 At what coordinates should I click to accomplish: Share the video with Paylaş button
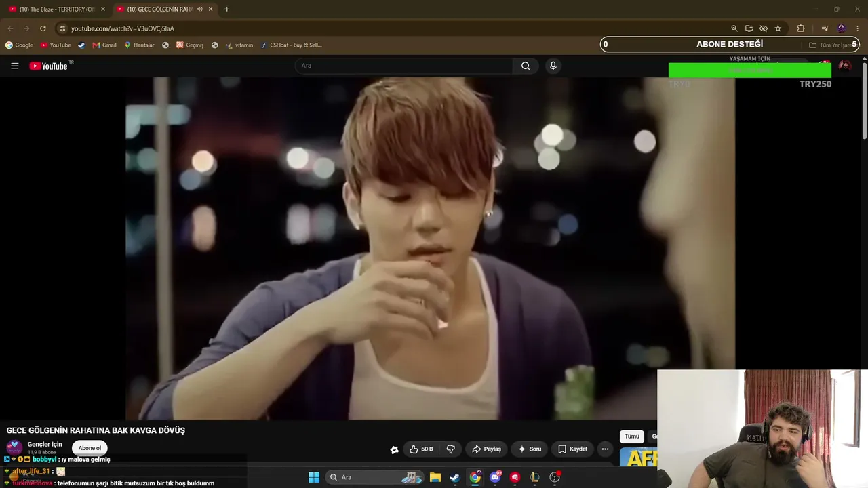click(x=486, y=449)
